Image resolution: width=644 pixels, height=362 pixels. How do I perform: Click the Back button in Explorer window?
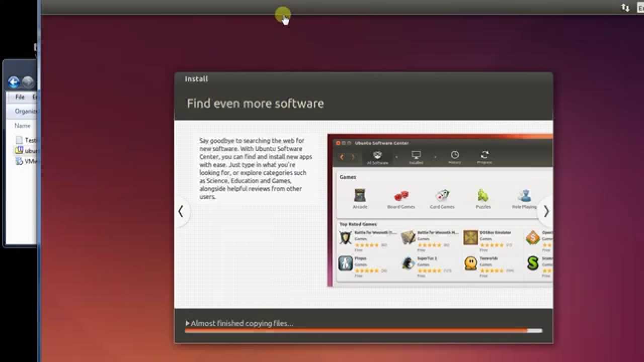coord(14,82)
